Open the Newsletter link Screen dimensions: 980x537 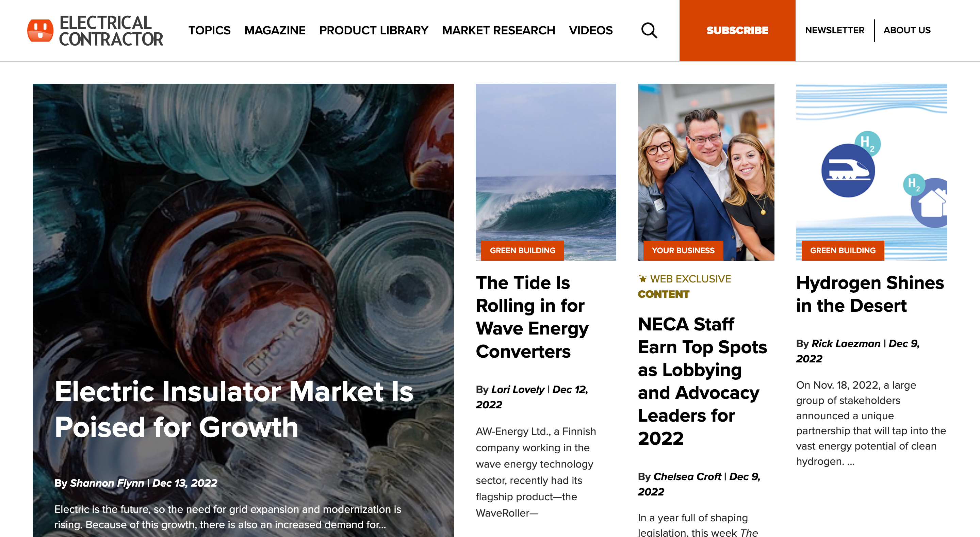coord(834,30)
